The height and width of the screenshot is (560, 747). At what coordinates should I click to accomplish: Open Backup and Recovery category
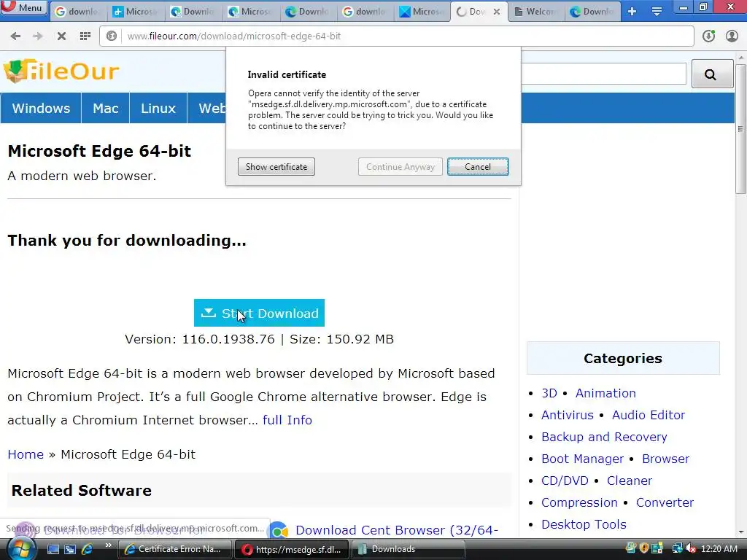tap(604, 437)
